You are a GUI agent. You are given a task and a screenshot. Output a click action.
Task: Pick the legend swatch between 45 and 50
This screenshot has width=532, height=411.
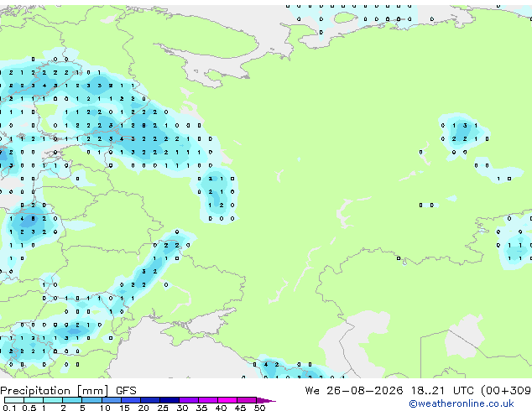pos(247,400)
